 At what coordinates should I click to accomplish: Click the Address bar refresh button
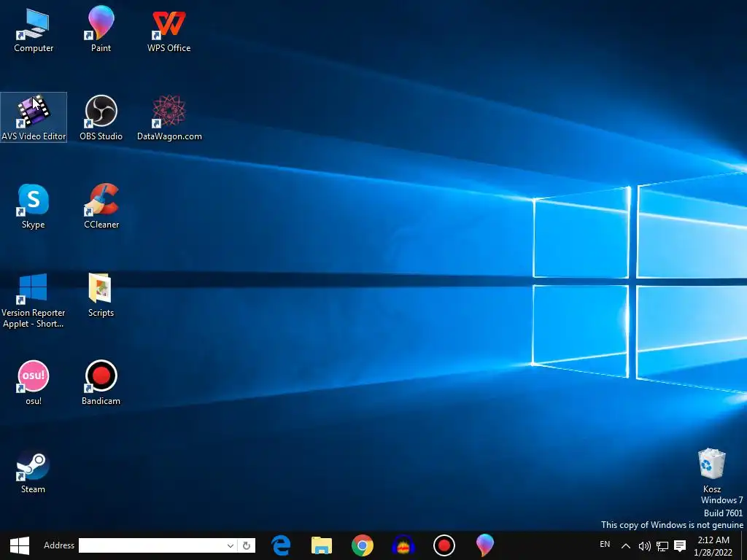(x=247, y=545)
